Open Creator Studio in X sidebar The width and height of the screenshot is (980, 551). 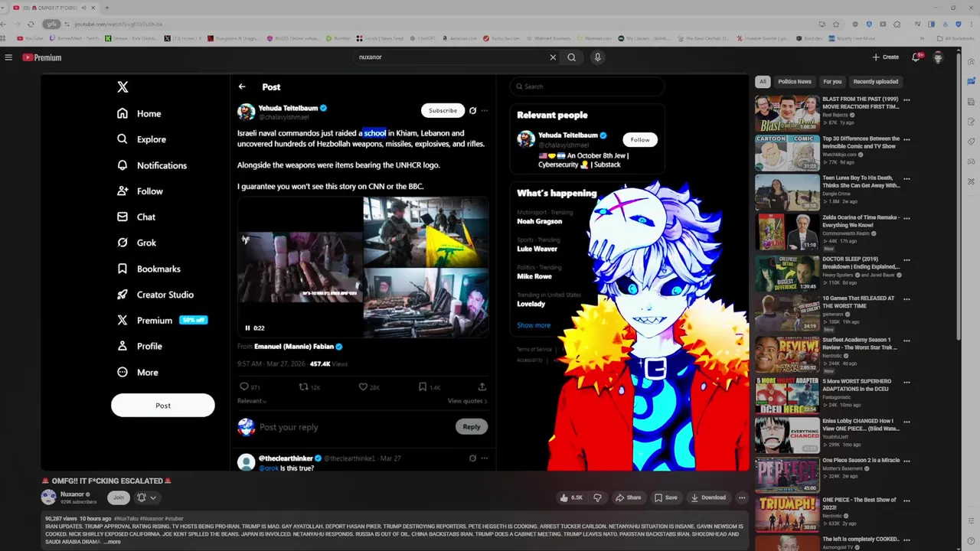(x=155, y=295)
